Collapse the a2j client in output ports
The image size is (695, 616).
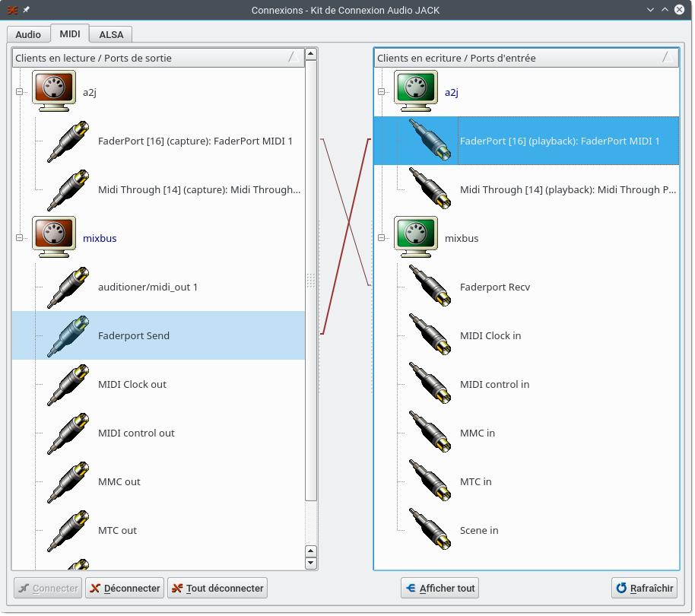click(19, 92)
